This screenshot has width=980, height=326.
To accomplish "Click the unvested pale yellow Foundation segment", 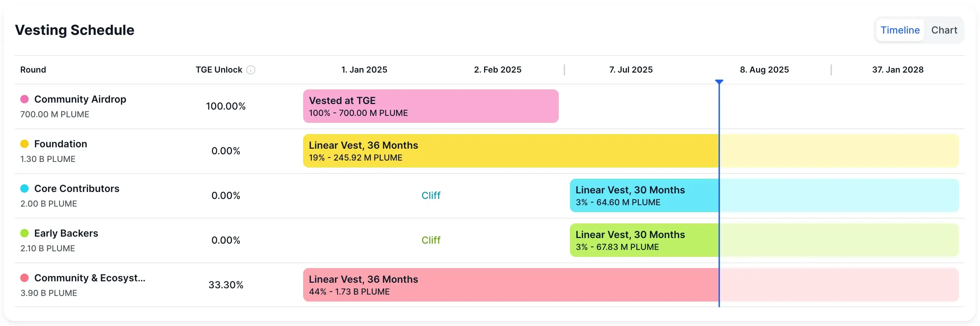I will pos(839,151).
